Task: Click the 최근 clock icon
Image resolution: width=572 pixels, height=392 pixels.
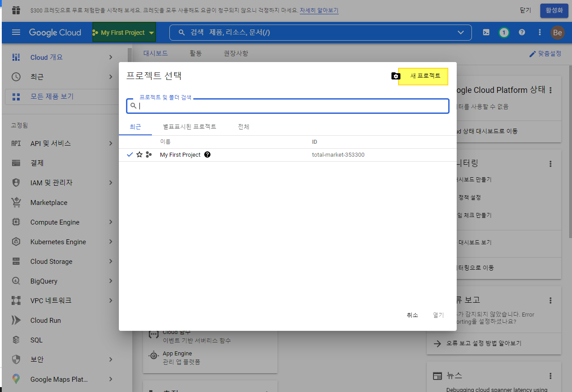Action: 16,77
